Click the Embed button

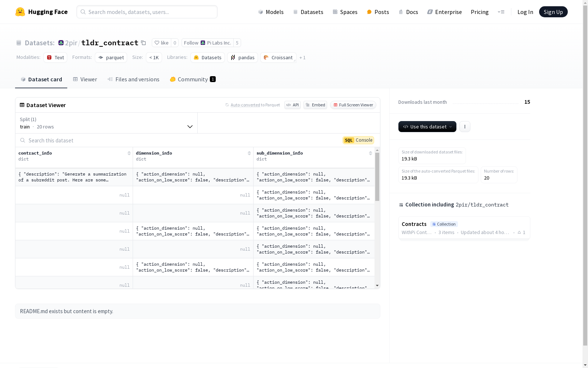click(315, 105)
